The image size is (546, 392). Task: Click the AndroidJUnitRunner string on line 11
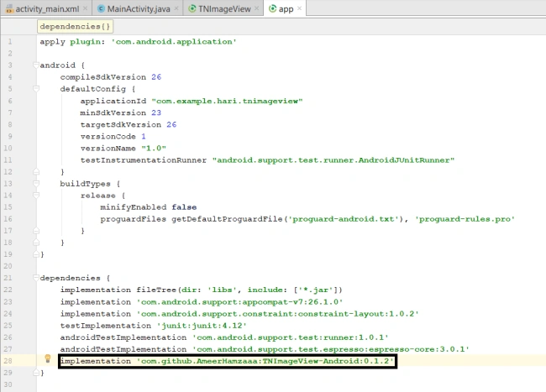[x=333, y=160]
